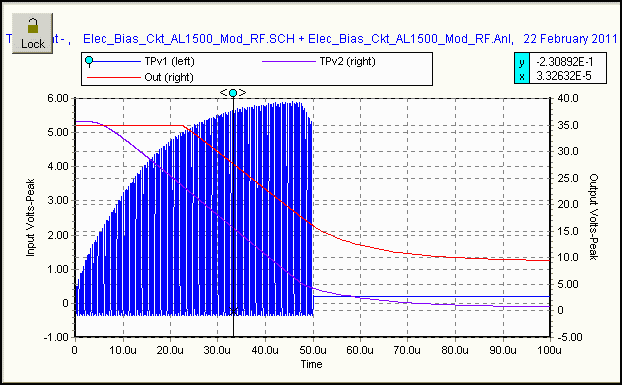Click the cyan x label in the readout box

click(x=522, y=76)
